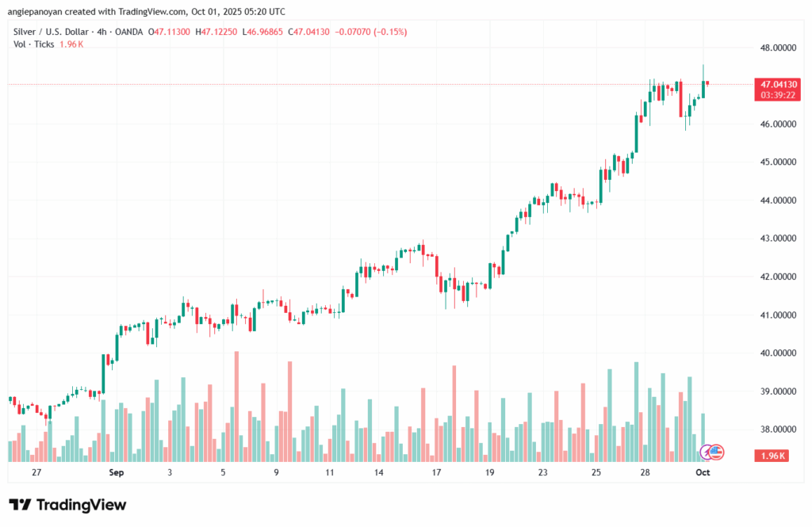Select the Sep marker on the time axis

117,472
